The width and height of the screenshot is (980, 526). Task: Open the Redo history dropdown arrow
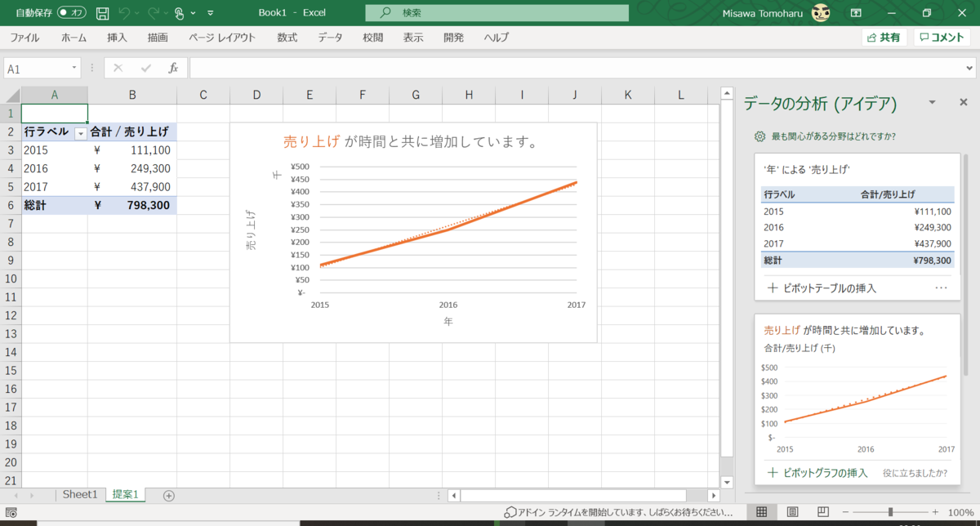166,14
